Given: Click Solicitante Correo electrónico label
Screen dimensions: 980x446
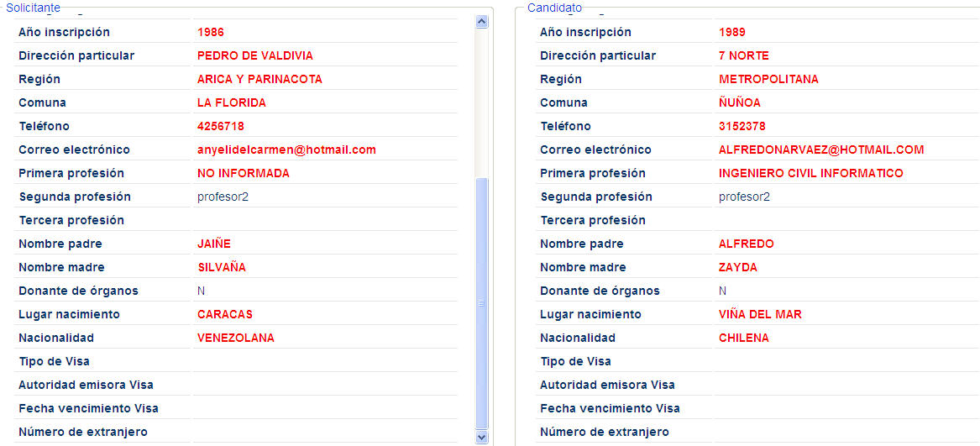Looking at the screenshot, I should tap(75, 150).
